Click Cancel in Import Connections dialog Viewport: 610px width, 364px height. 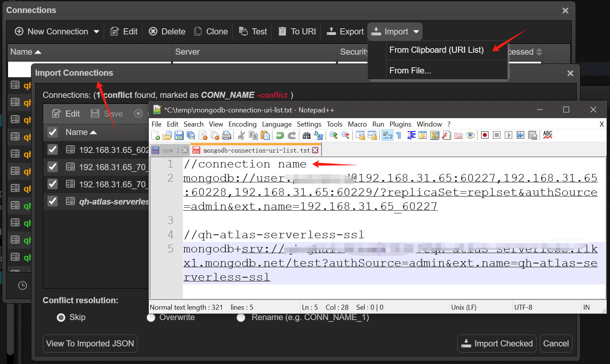[x=556, y=344]
